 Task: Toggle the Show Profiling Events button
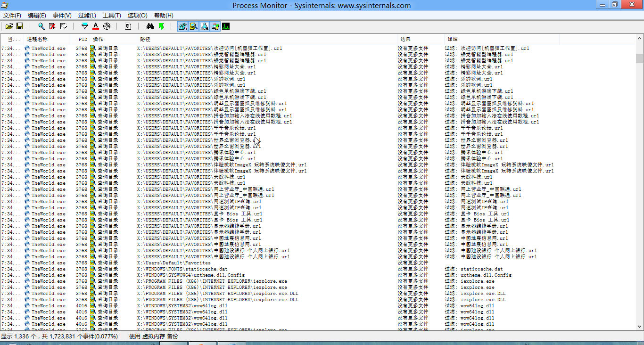pos(226,26)
